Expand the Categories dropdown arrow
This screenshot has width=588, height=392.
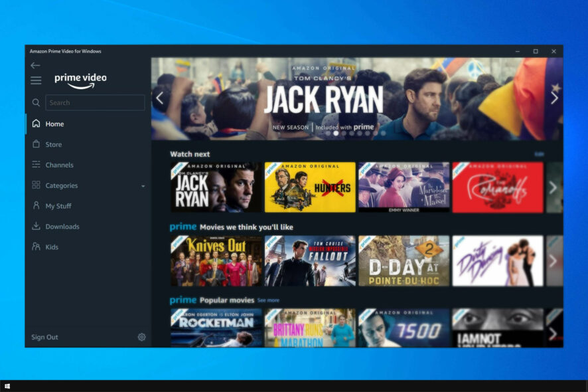[x=143, y=186]
